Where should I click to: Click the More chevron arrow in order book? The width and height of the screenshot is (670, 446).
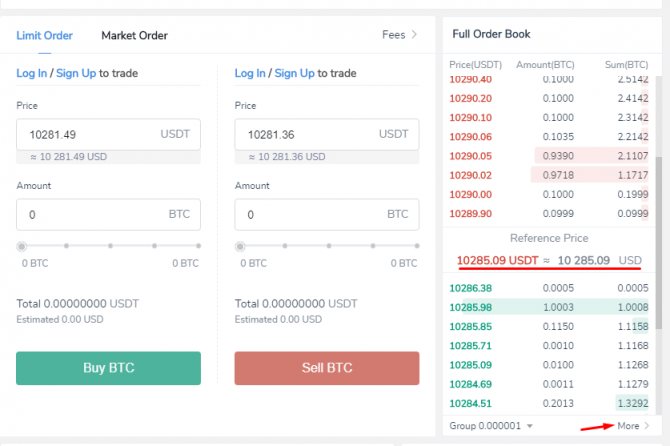[x=647, y=425]
